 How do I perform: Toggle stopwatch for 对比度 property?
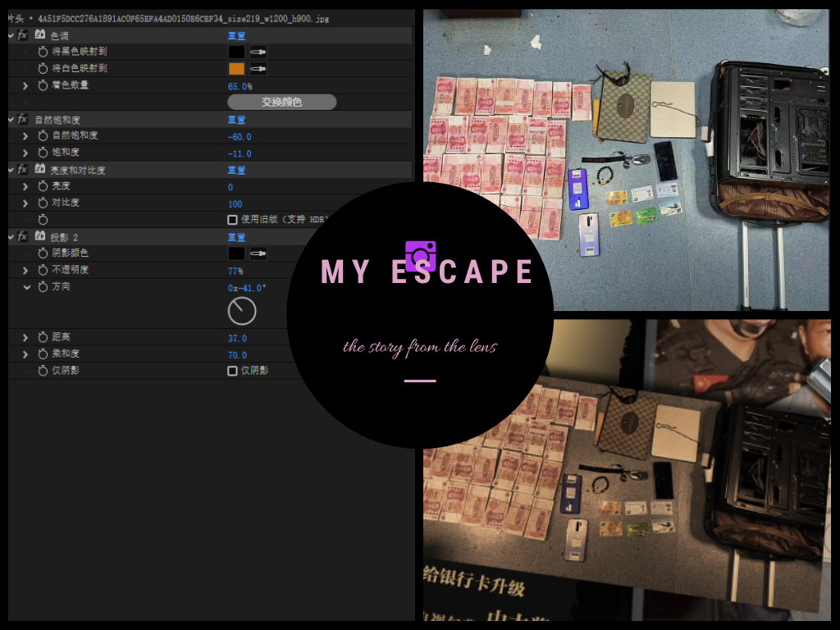pos(43,203)
